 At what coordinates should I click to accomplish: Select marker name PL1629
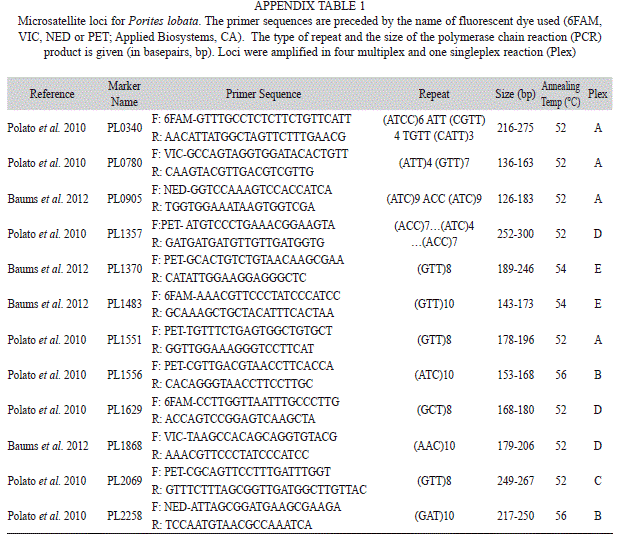[x=124, y=410]
